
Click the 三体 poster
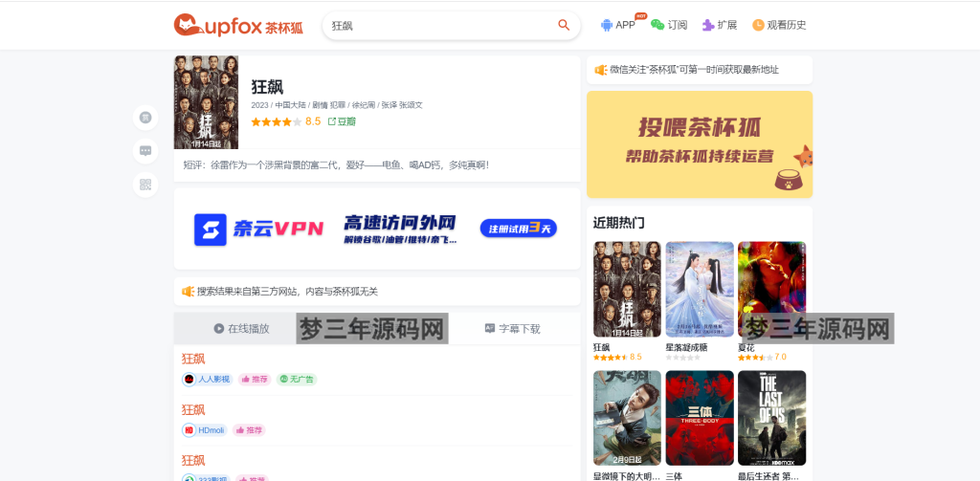point(700,418)
